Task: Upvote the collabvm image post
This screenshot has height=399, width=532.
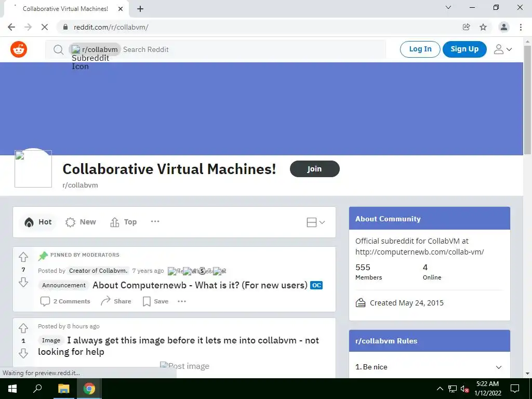Action: 23,328
